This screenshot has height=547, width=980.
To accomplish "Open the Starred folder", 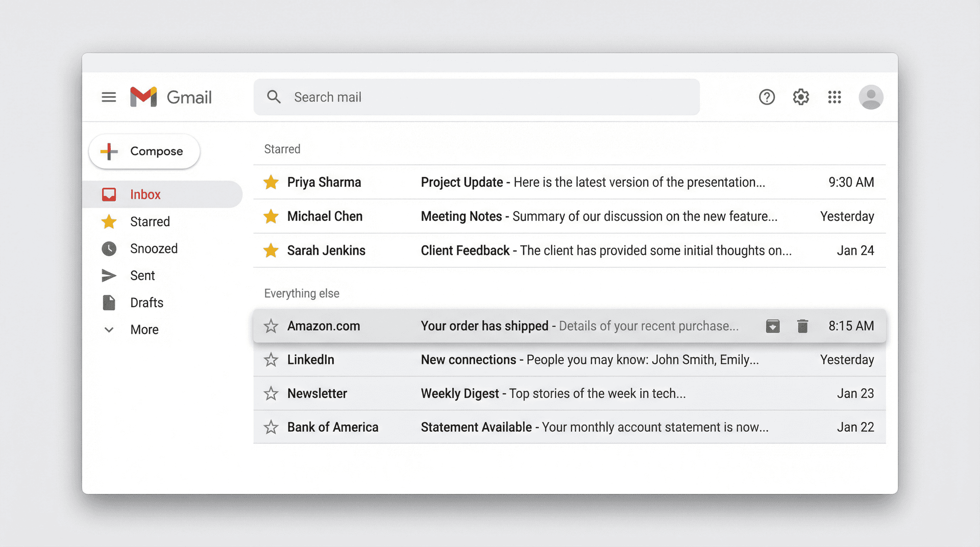I will 150,221.
